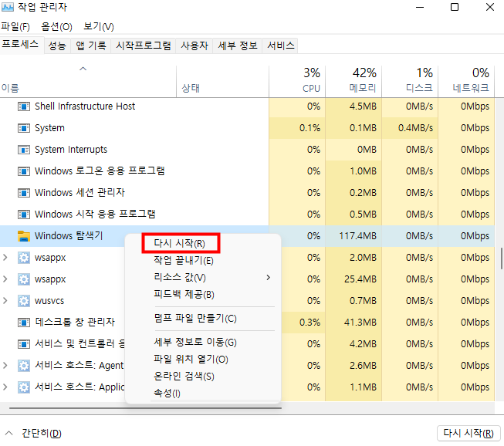Open the 리소스 값(V) submenu arrow
Image resolution: width=504 pixels, height=446 pixels.
point(269,277)
